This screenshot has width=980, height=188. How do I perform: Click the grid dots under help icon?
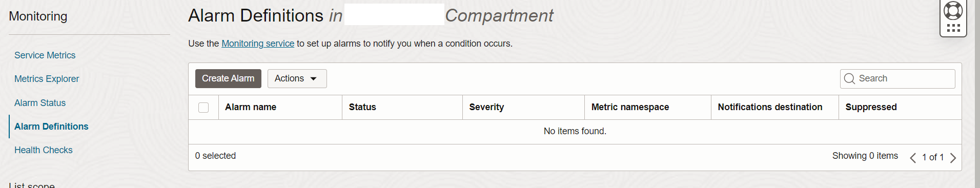(953, 28)
